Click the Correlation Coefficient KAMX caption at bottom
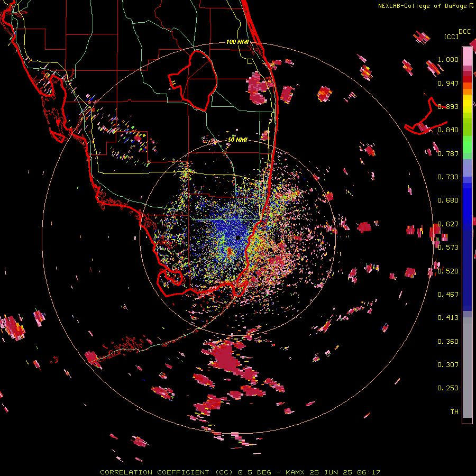The image size is (476, 476). click(x=240, y=472)
